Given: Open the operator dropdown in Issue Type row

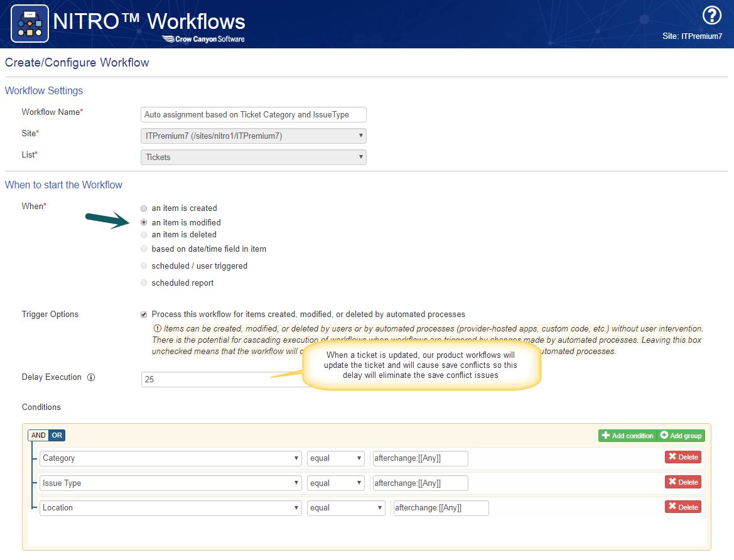Looking at the screenshot, I should pos(336,483).
